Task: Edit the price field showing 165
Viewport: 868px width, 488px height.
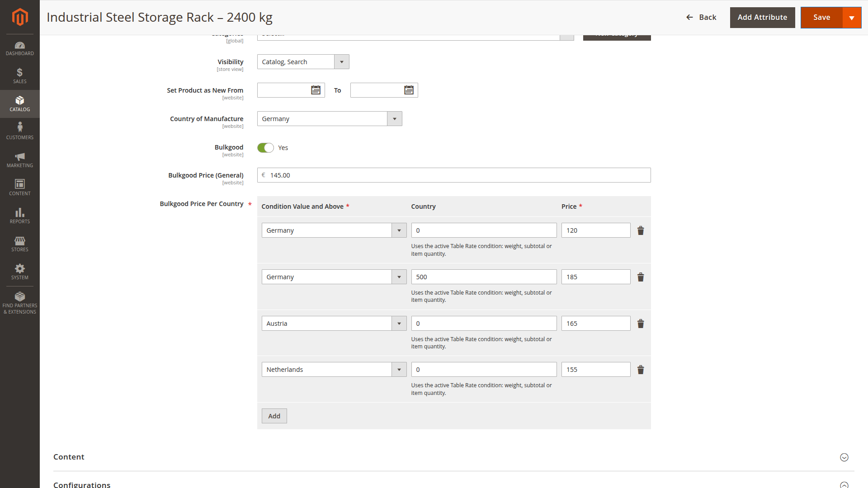Action: [x=596, y=324]
